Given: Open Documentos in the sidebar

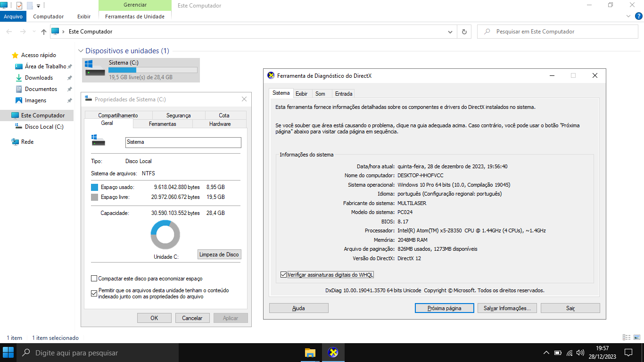Looking at the screenshot, I should tap(41, 89).
